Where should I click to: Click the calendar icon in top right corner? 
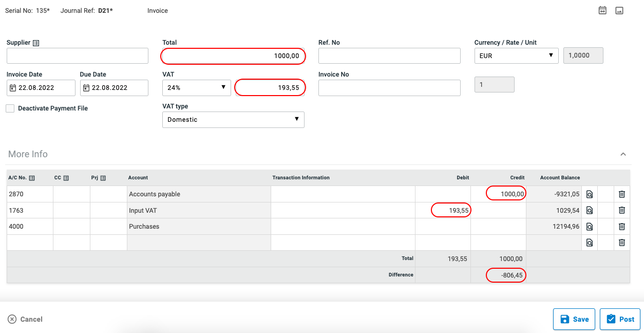[x=602, y=10]
